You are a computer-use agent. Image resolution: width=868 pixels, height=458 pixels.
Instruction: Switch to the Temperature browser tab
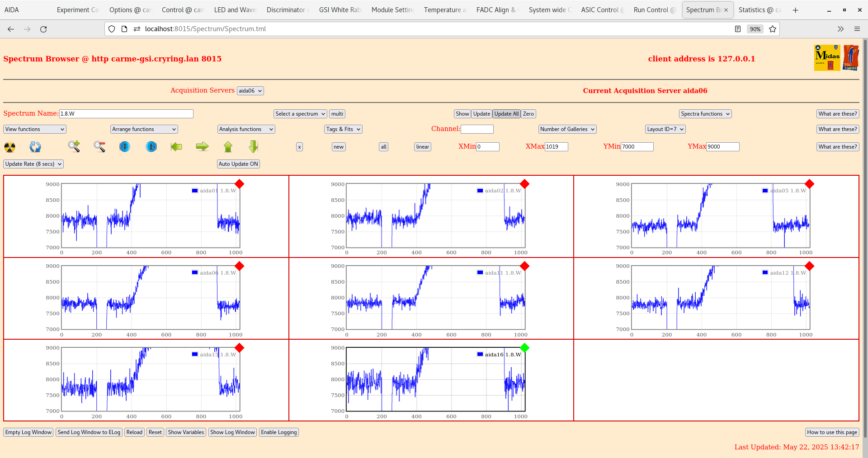[444, 10]
